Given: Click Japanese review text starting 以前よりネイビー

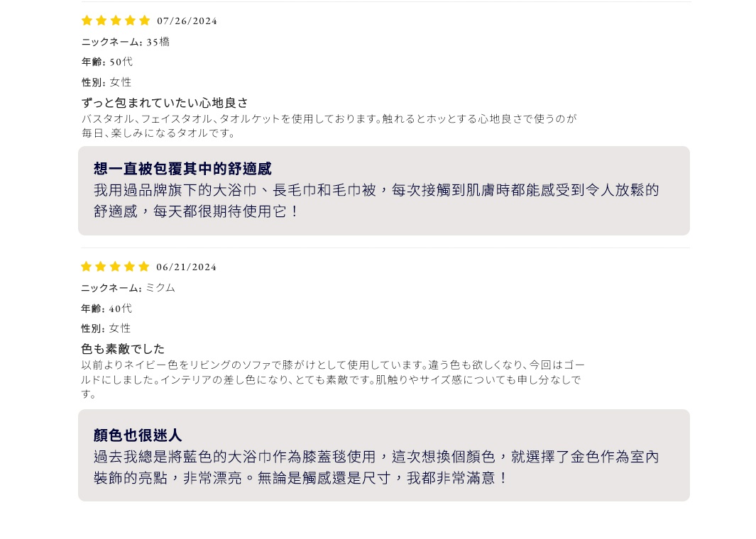Looking at the screenshot, I should (333, 379).
